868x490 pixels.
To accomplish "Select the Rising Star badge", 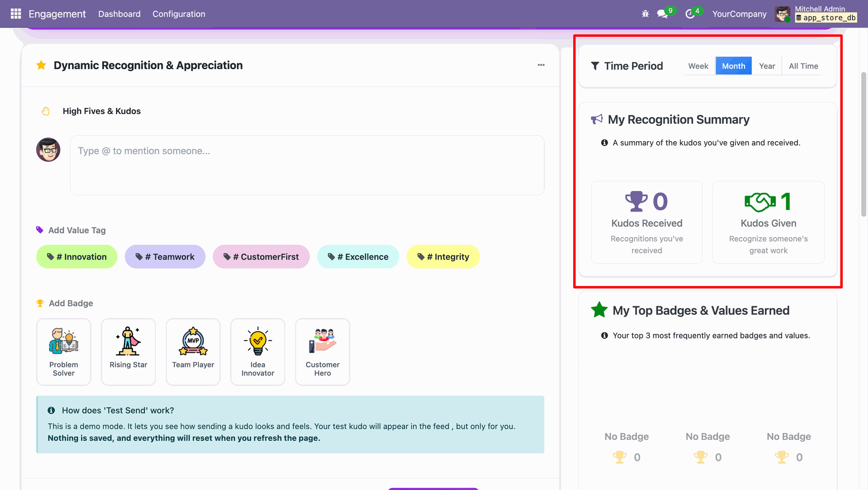I will (x=128, y=352).
